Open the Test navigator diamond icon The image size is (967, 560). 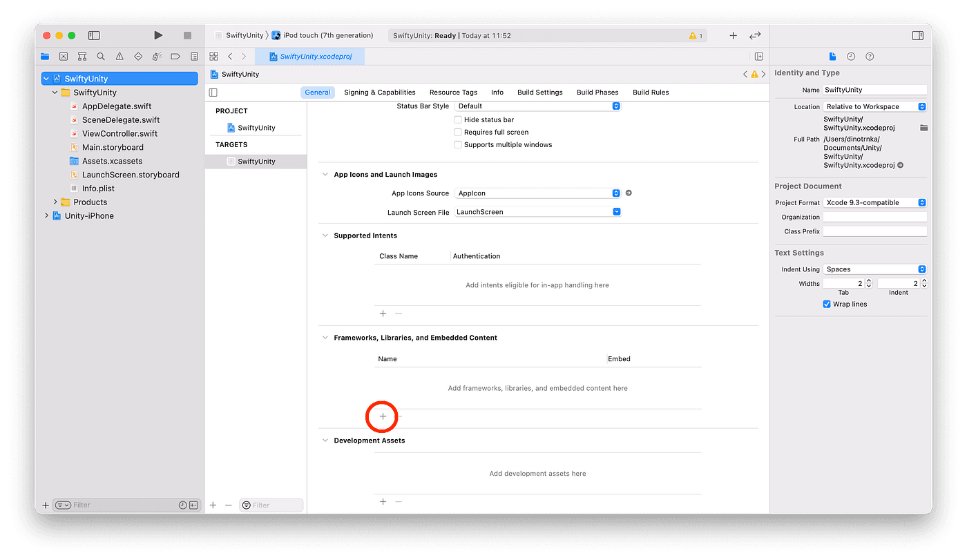pos(138,57)
